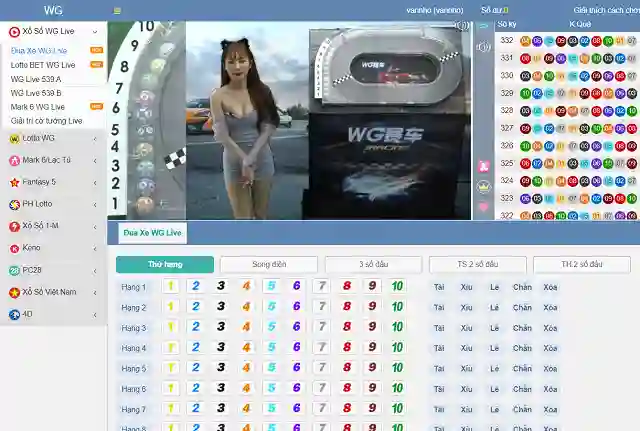Screen dimensions: 640x431
Task: Click the PH Lotto icon
Action: [15, 204]
